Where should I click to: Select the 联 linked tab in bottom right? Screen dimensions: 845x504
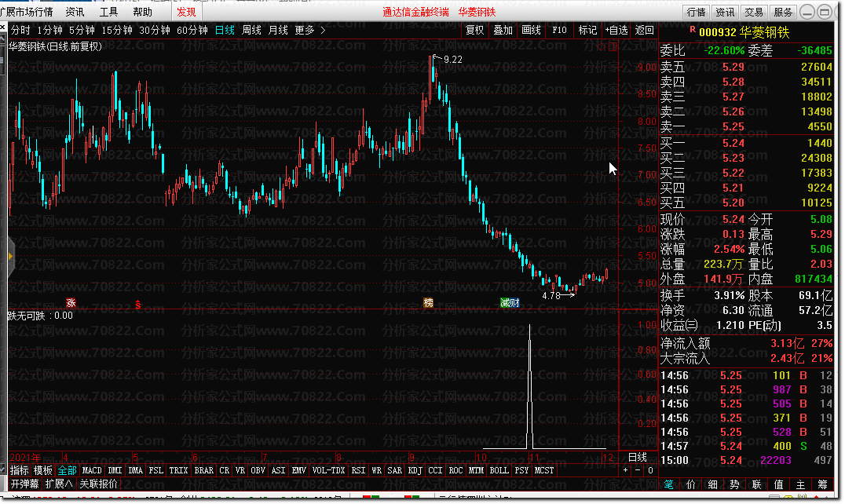pyautogui.click(x=756, y=484)
